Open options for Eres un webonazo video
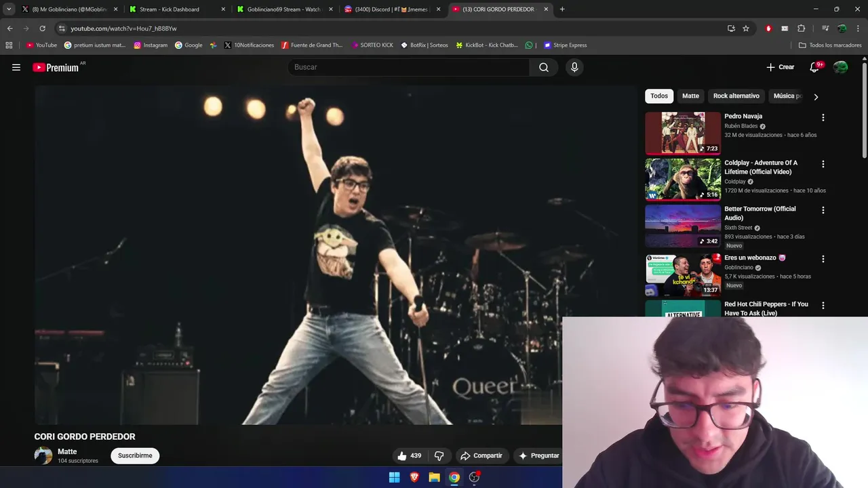Image resolution: width=868 pixels, height=488 pixels. tap(823, 259)
